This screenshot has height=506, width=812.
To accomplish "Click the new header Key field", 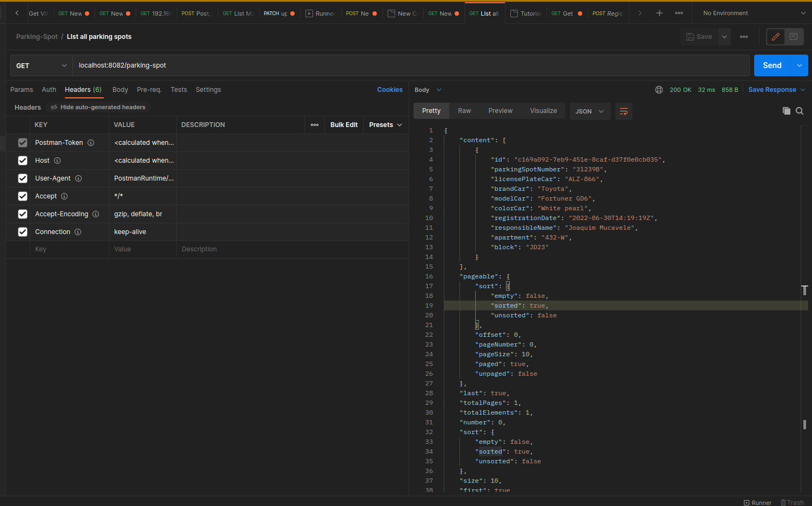I will (70, 249).
